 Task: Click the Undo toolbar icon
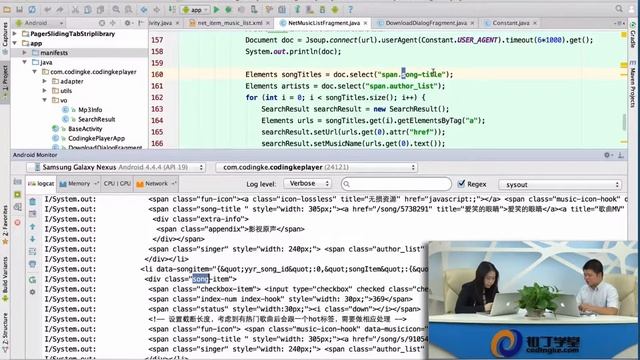click(48, 9)
